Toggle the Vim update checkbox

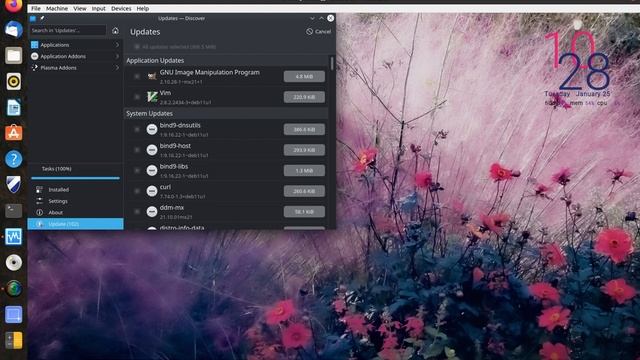coord(137,97)
